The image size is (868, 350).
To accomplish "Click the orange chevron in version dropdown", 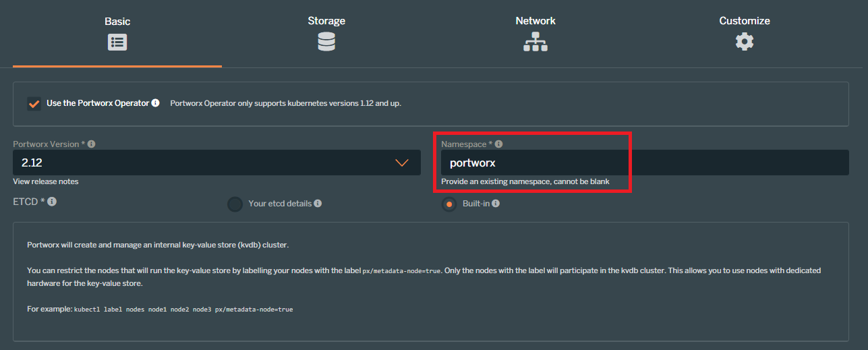I will tap(402, 163).
